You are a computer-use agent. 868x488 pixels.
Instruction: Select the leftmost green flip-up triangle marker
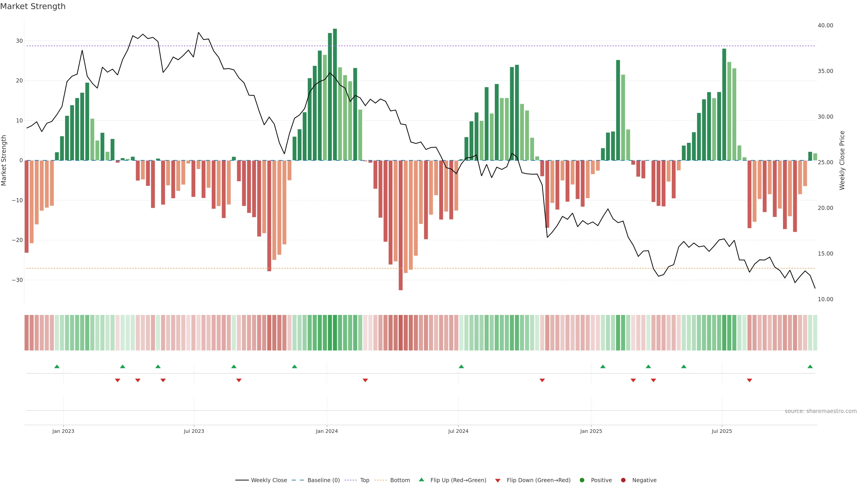click(57, 366)
